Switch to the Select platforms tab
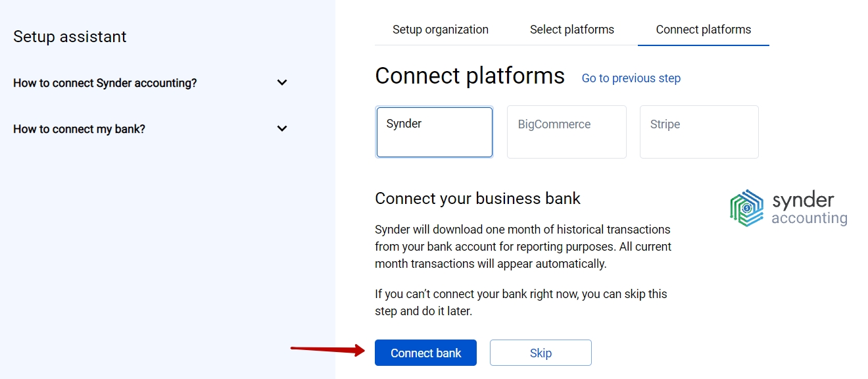The width and height of the screenshot is (868, 379). coord(572,30)
